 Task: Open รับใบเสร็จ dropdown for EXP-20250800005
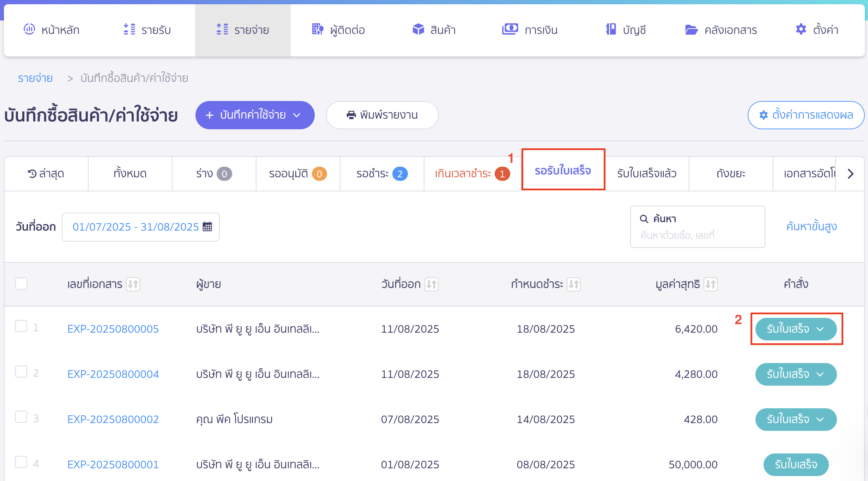coord(820,329)
